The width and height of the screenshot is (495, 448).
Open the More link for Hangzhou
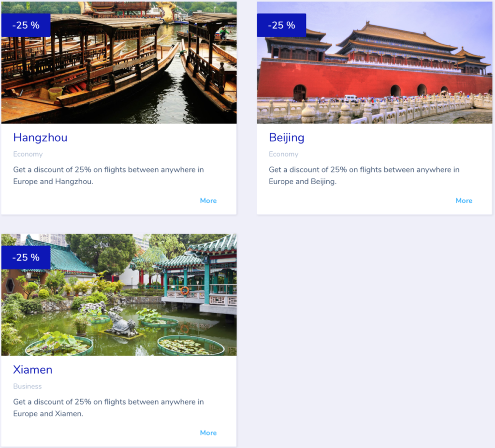[x=208, y=201]
